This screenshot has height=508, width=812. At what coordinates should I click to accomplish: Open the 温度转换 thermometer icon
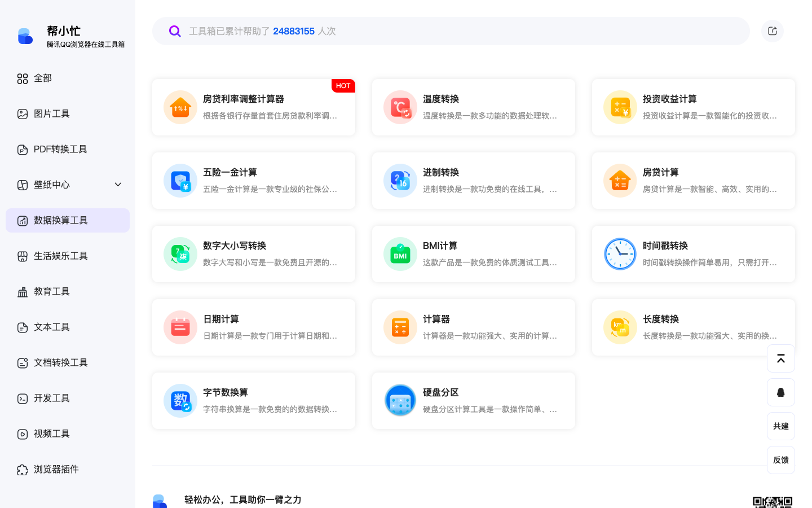[400, 107]
